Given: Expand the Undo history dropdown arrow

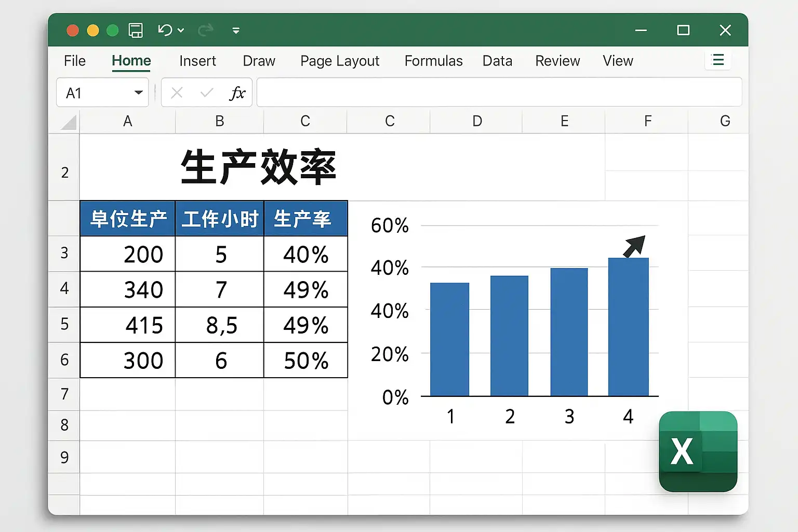Looking at the screenshot, I should pyautogui.click(x=181, y=31).
